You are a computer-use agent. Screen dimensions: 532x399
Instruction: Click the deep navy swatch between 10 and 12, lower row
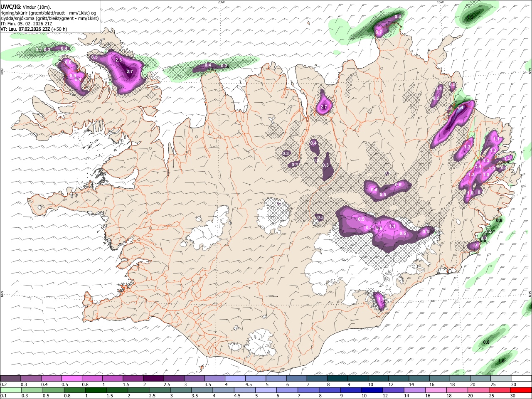point(372,390)
